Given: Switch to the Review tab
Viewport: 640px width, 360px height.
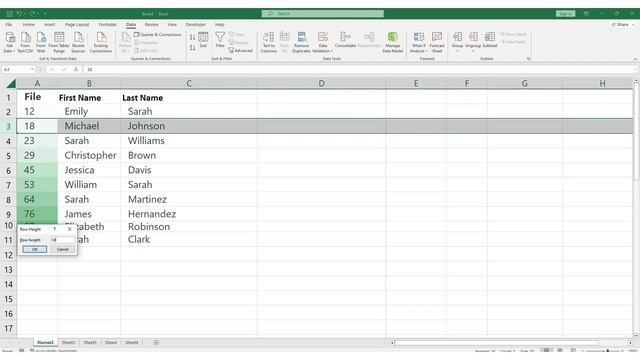Looking at the screenshot, I should [151, 24].
